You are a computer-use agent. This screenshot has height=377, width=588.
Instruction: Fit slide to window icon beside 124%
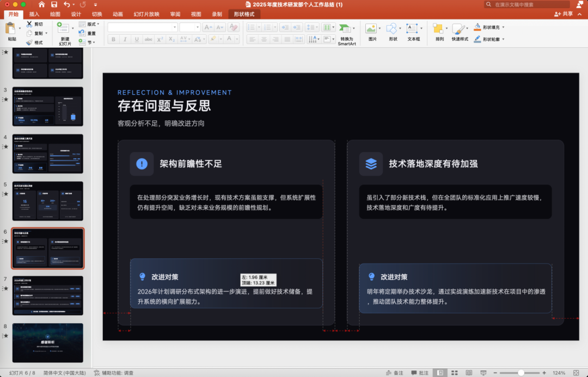pyautogui.click(x=577, y=373)
